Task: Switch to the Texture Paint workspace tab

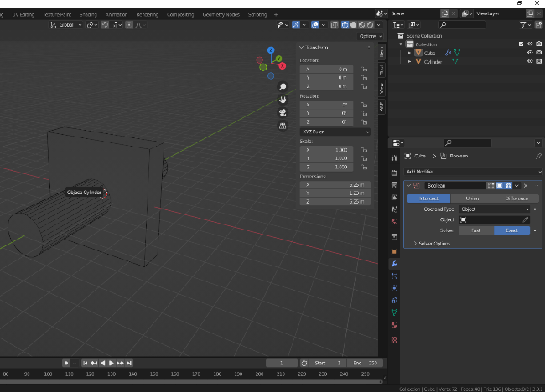Action: click(x=57, y=14)
